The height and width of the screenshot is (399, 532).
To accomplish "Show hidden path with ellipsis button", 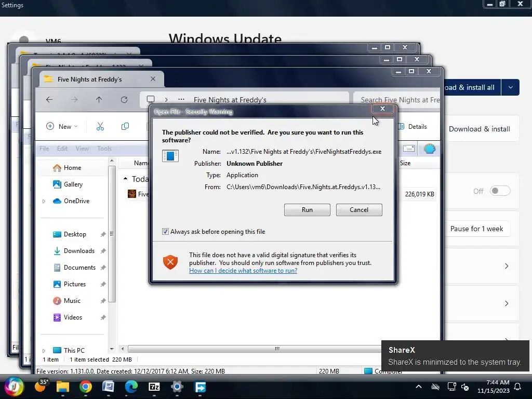I will (x=181, y=99).
